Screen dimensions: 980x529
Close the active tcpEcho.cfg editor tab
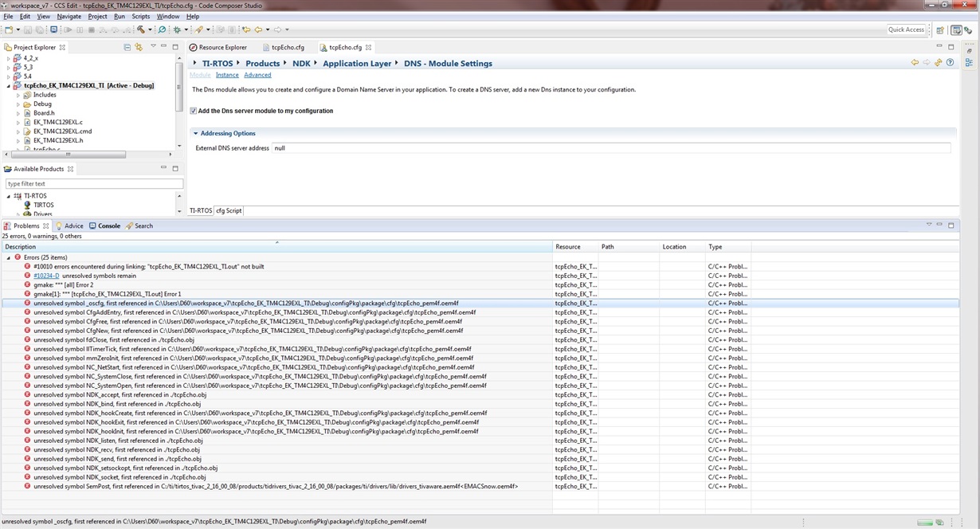coord(369,47)
